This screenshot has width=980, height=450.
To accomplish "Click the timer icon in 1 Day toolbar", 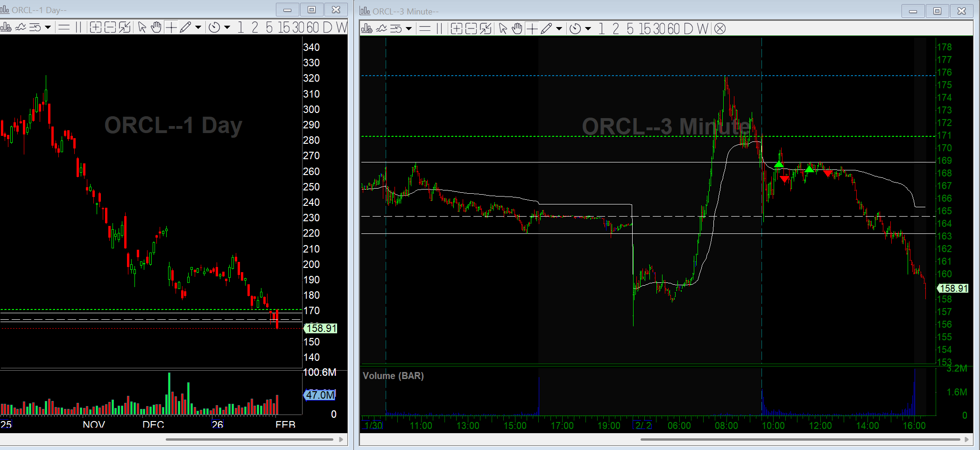I will [214, 28].
